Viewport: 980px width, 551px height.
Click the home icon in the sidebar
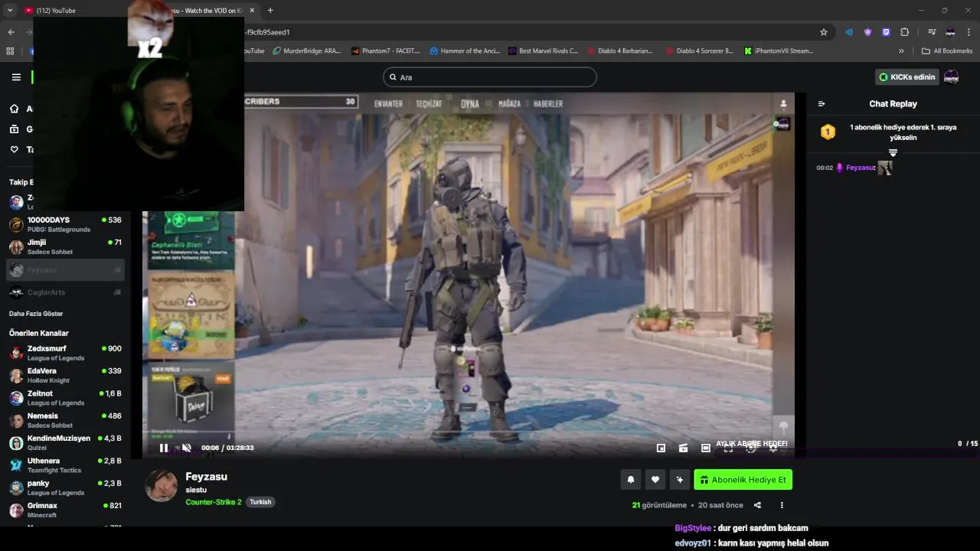tap(14, 109)
